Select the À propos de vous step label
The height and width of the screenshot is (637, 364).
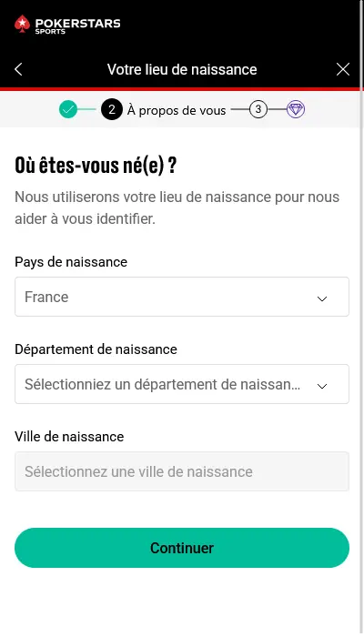pyautogui.click(x=177, y=110)
